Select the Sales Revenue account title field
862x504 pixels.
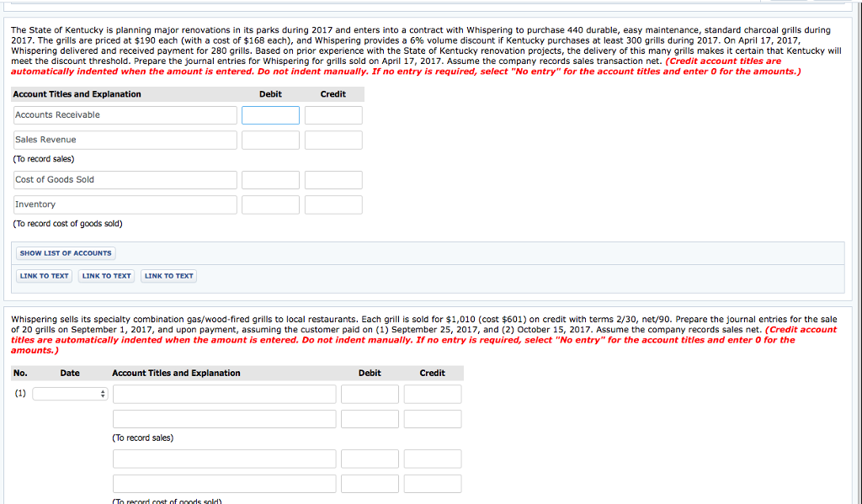pos(125,141)
